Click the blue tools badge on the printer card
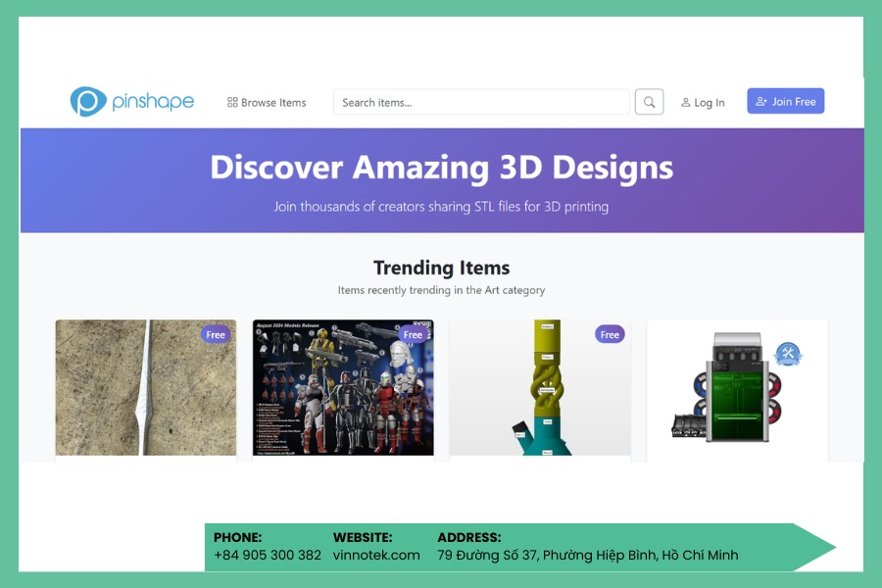This screenshot has width=882, height=588. (x=788, y=354)
